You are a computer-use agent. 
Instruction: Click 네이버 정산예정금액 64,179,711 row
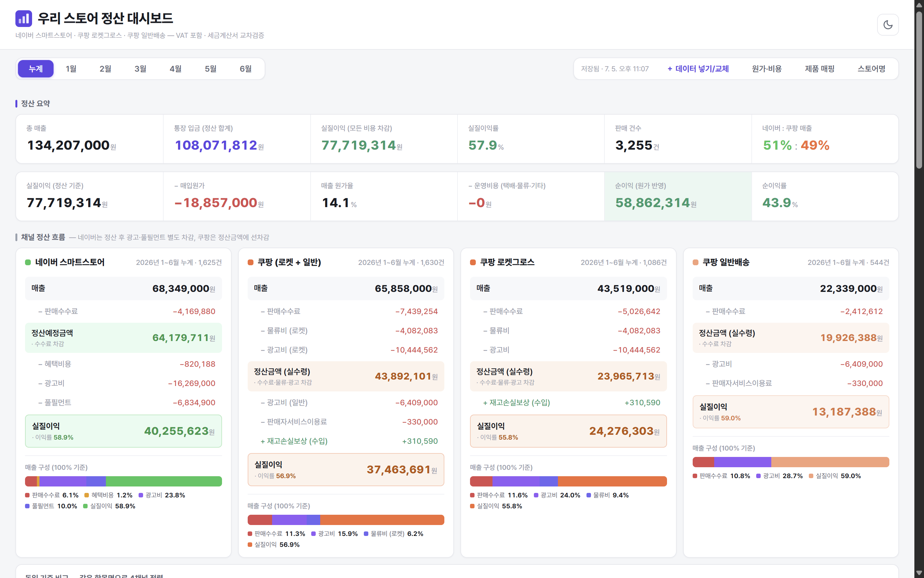pos(123,338)
